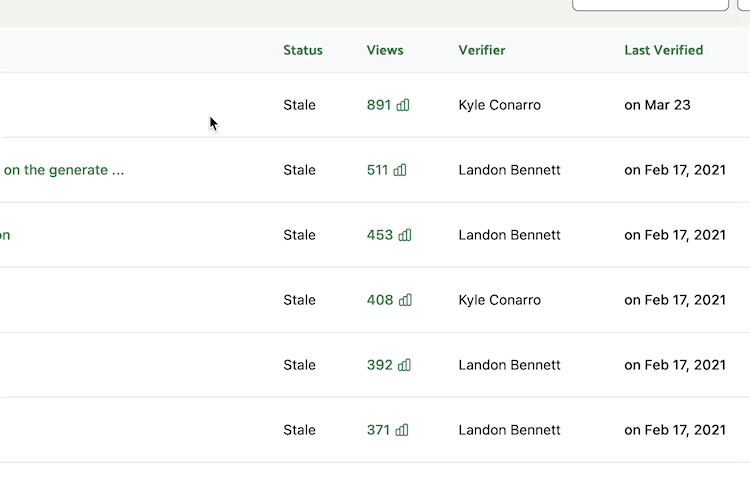
Task: Click the 408 views count
Action: pyautogui.click(x=380, y=300)
